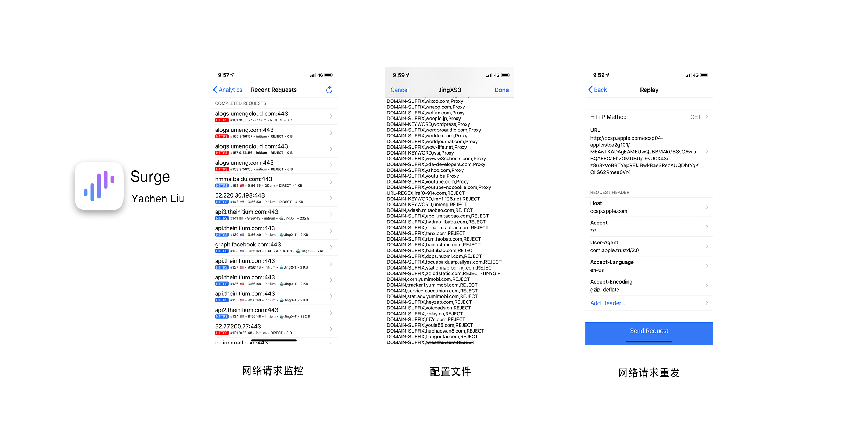Tap Done in JingXS3 editor
The height and width of the screenshot is (436, 868).
coord(501,90)
